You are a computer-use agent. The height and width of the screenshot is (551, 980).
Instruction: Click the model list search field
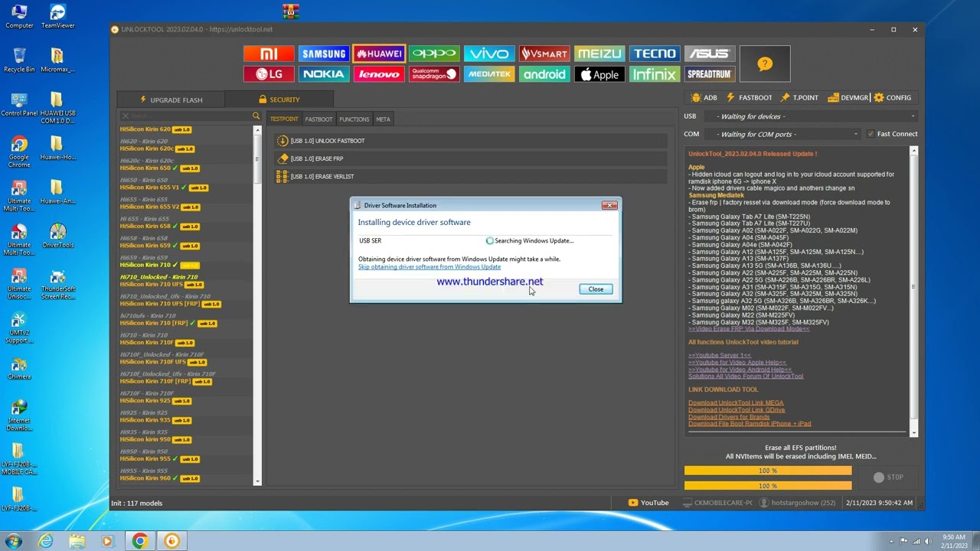click(185, 116)
